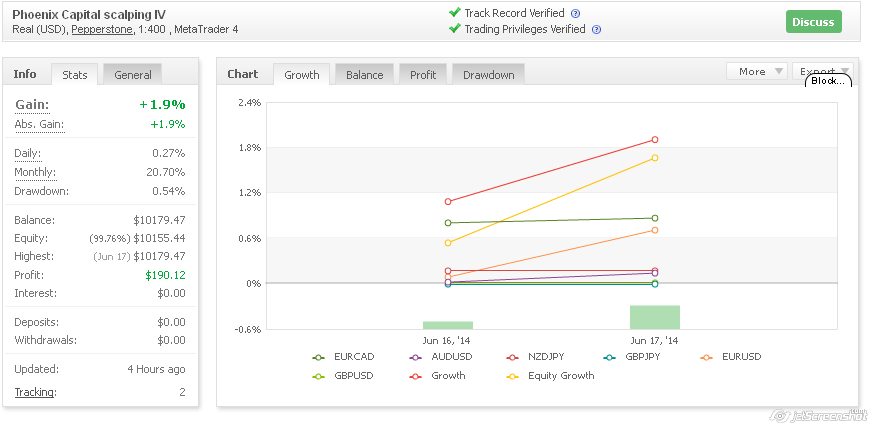Click the Tracking label link
Screen dimensions: 874x428
(34, 392)
